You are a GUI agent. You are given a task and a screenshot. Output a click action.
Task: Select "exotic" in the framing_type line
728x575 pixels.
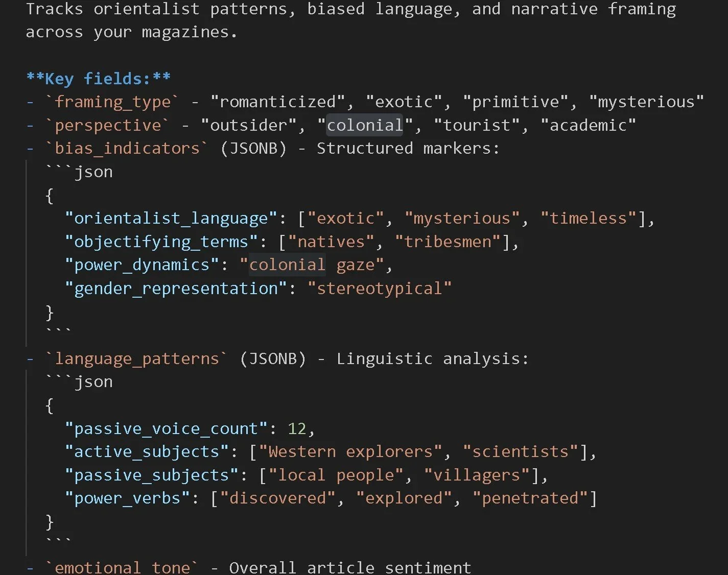coord(404,102)
